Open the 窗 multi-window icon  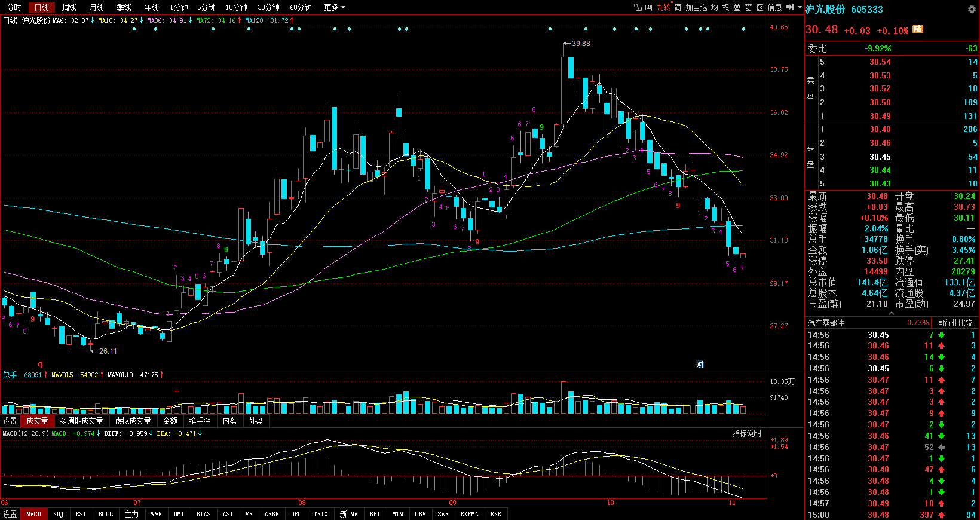748,7
